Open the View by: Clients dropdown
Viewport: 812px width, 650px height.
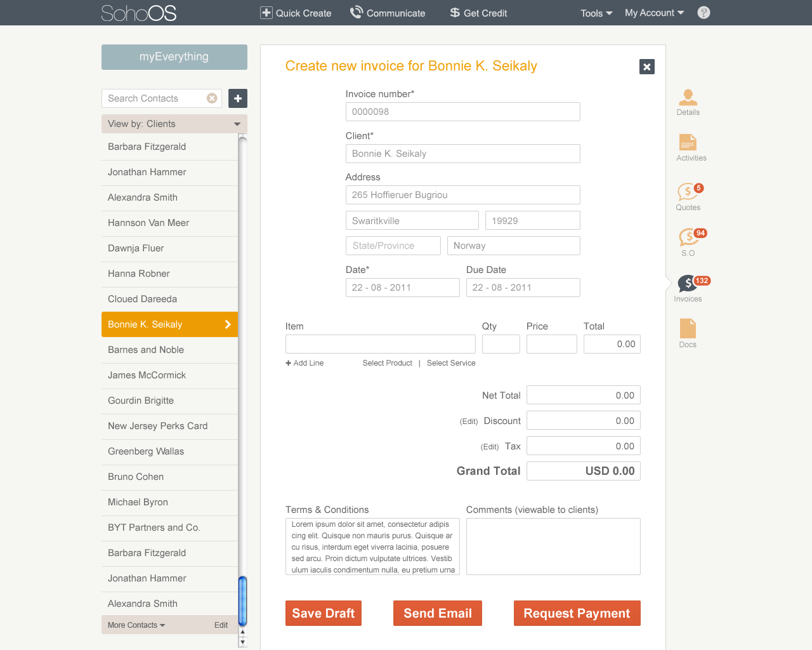174,124
